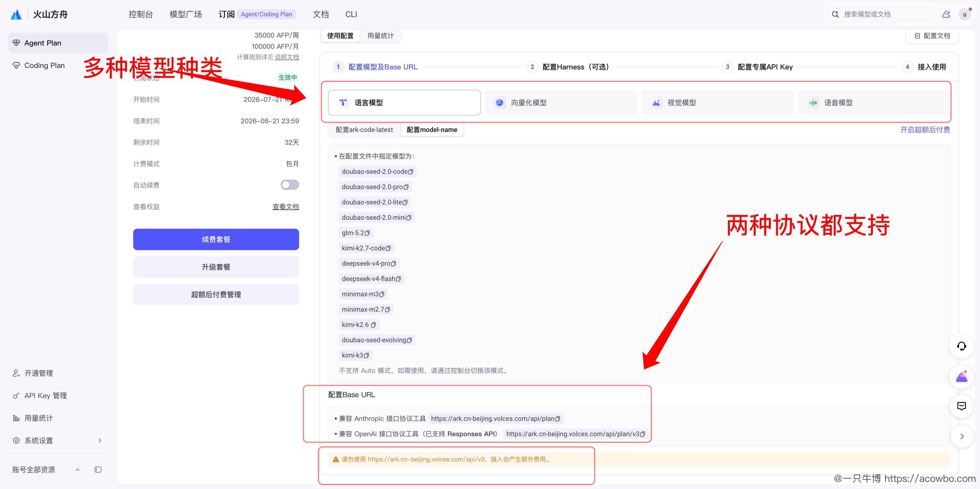The image size is (980, 489).
Task: Go to step 2 配置Harness（可选）
Action: (x=569, y=67)
